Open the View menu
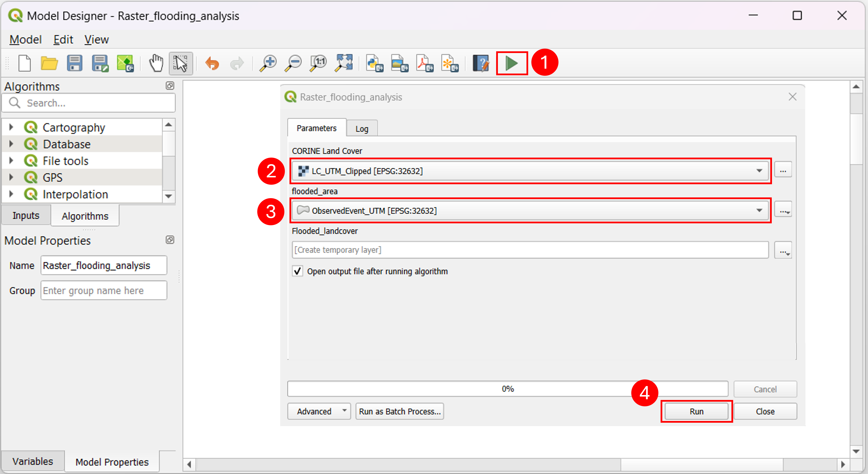Viewport: 868px width, 474px height. (x=96, y=40)
